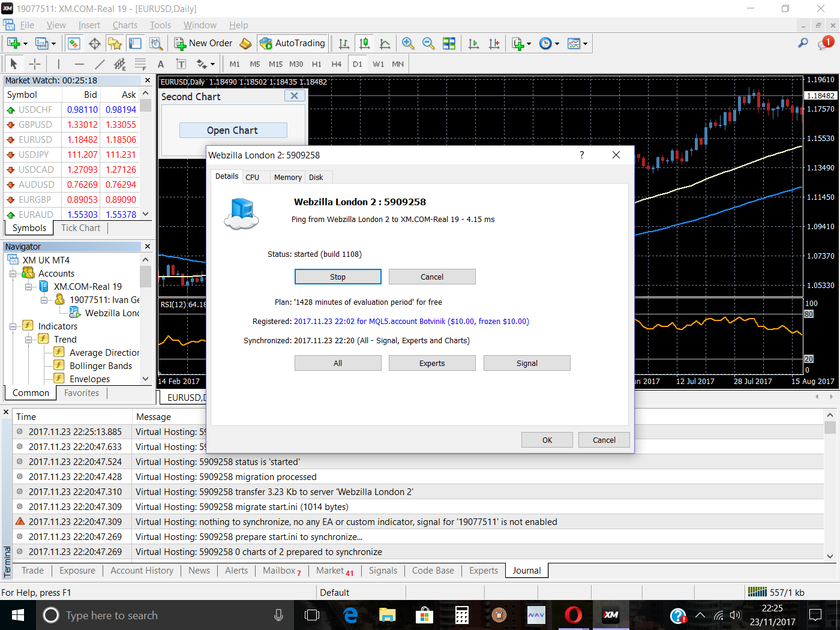Select the horizontal line drawing tool
The width and height of the screenshot is (840, 630).
[79, 64]
